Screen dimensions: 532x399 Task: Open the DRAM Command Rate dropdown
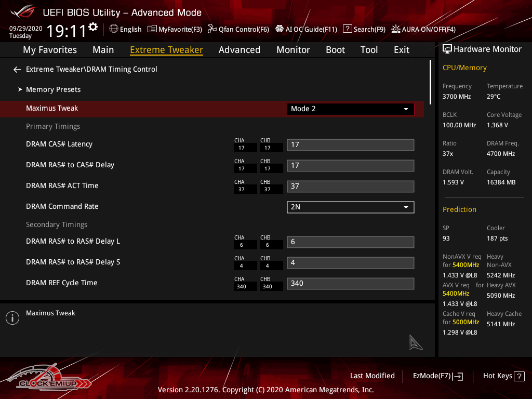pos(350,207)
